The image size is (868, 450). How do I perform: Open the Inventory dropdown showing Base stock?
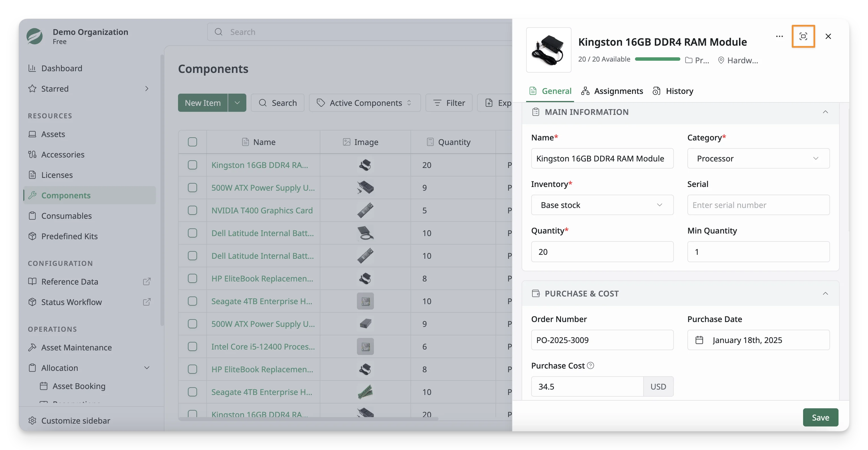602,205
